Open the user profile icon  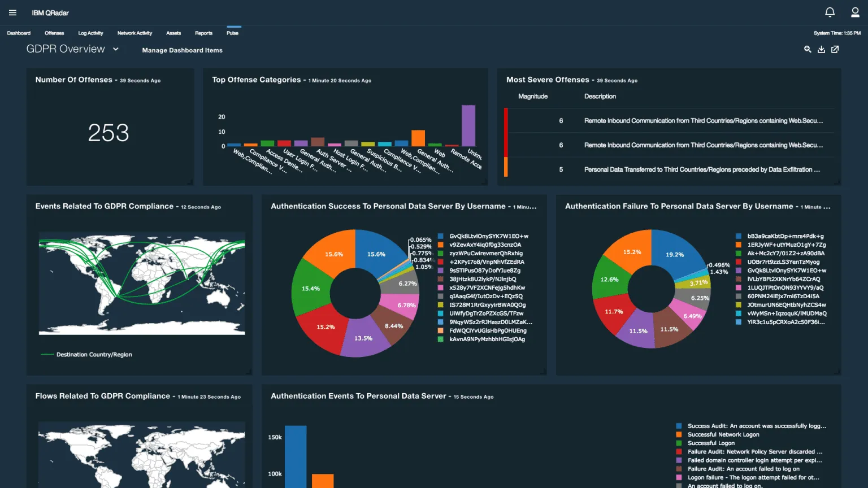coord(855,12)
